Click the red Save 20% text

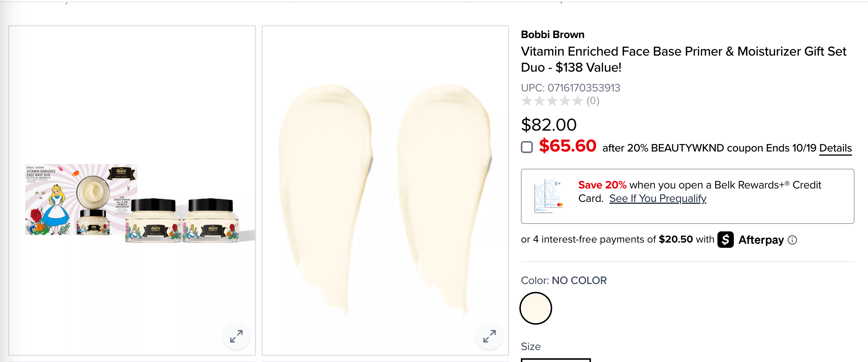pos(602,185)
